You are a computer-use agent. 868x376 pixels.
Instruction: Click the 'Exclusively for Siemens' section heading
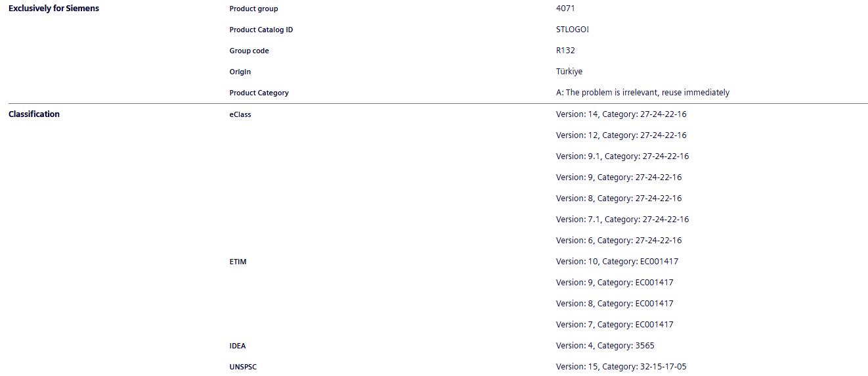click(54, 9)
